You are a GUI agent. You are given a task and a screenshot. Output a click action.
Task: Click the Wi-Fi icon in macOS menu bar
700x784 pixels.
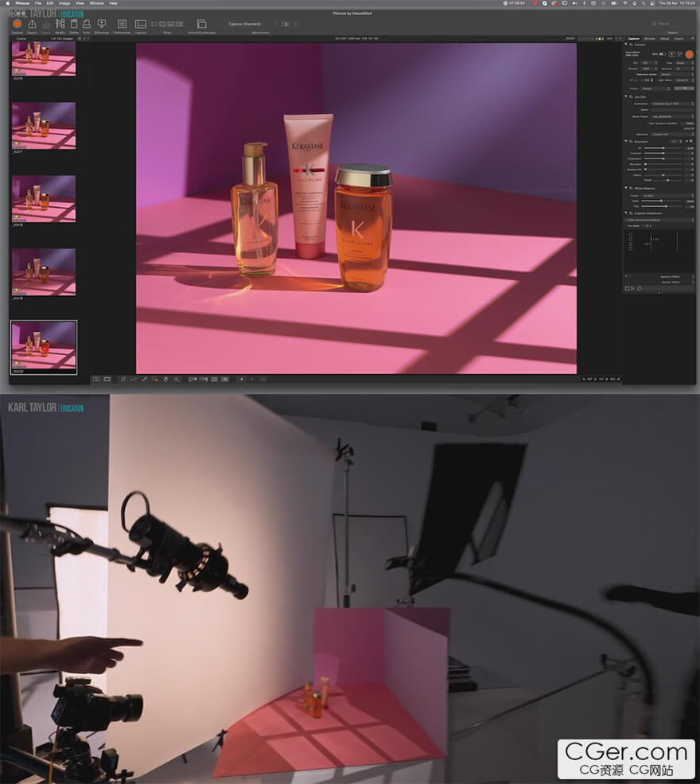[625, 3]
